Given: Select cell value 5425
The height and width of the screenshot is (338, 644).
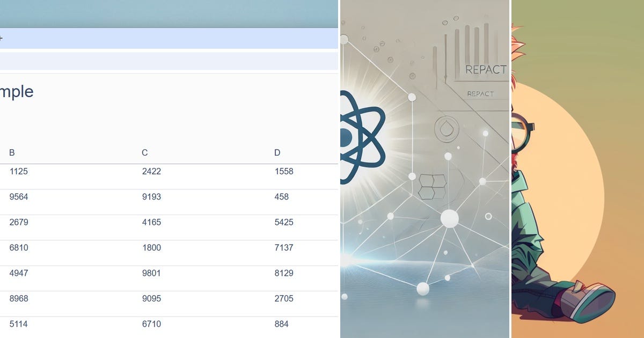Looking at the screenshot, I should coord(284,222).
